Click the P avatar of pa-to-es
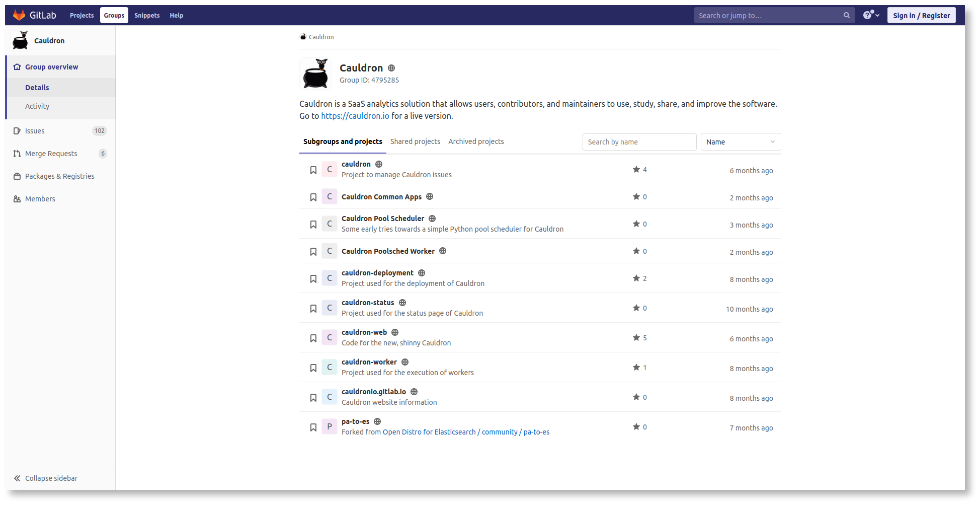The height and width of the screenshot is (505, 980). coord(330,426)
